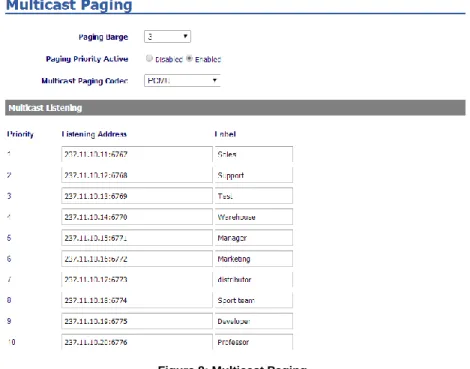The width and height of the screenshot is (470, 369).
Task: Click the priority 3 listening address field
Action: (x=137, y=196)
